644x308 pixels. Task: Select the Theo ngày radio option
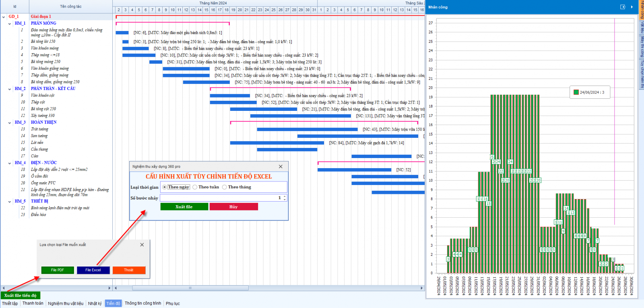(x=165, y=187)
